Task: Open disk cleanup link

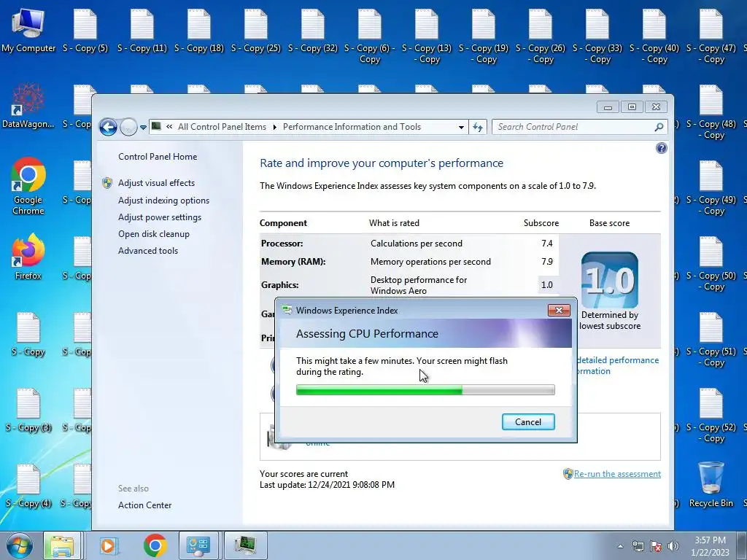Action: pyautogui.click(x=154, y=234)
